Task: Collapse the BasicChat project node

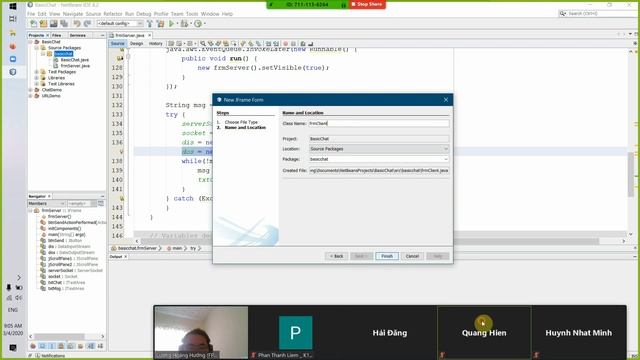Action: tap(31, 42)
